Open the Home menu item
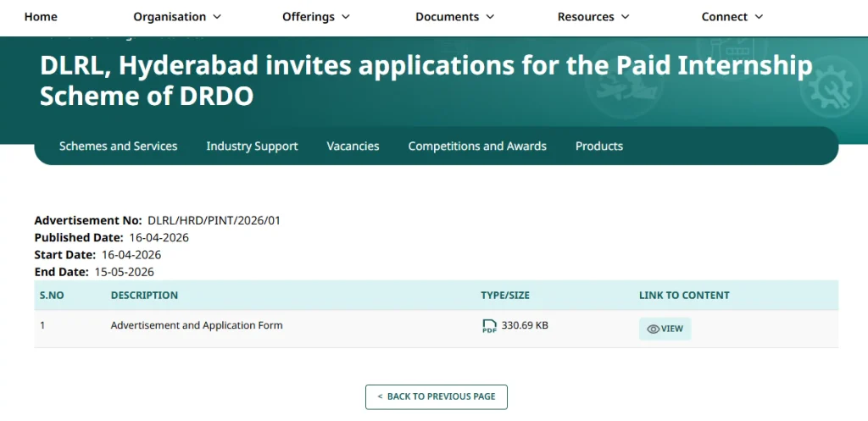The height and width of the screenshot is (421, 868). (x=41, y=17)
